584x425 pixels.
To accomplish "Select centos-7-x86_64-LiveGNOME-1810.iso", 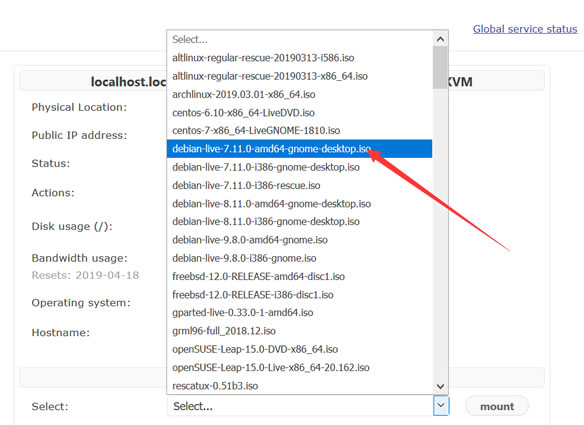I will [299, 130].
